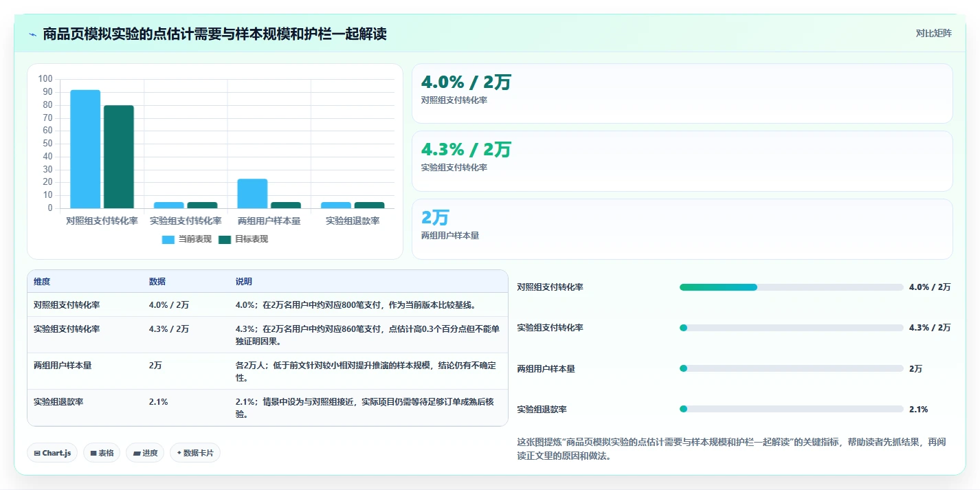This screenshot has height=490, width=980.
Task: Click 对照组支付转化率 in the table's first row
Action: [67, 304]
